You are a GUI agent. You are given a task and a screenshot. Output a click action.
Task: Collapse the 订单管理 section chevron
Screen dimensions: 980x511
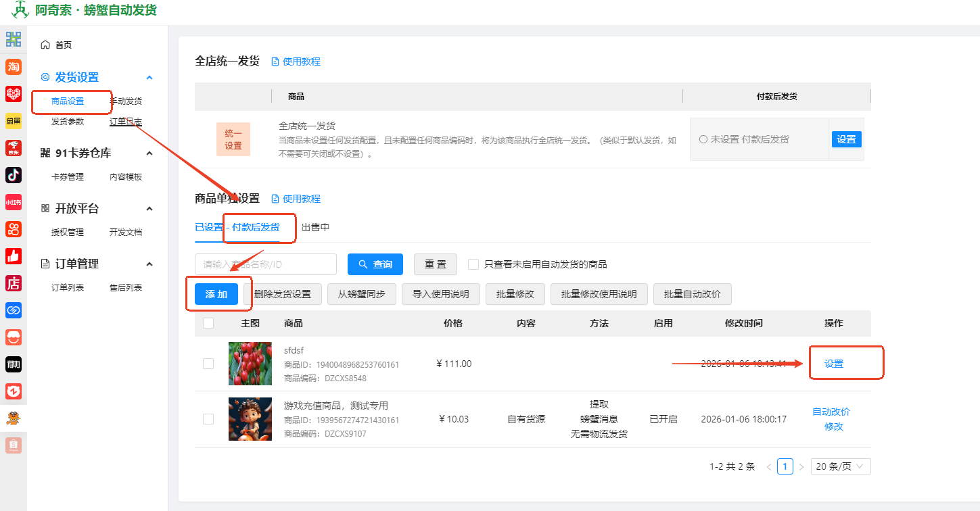[149, 264]
